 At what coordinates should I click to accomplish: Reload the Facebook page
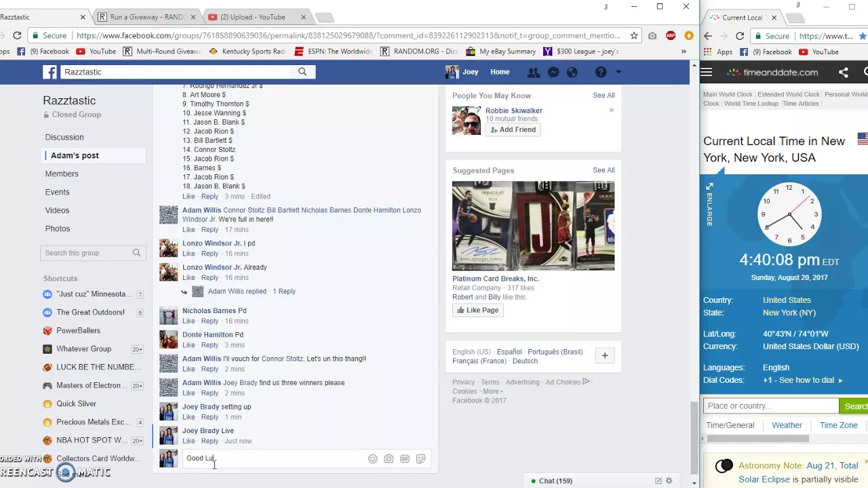click(x=17, y=36)
